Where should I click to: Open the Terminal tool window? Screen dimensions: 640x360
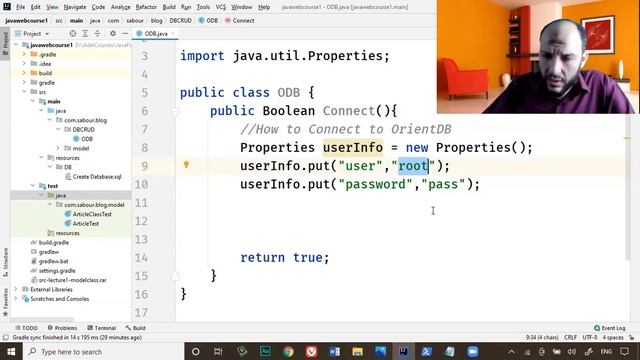pyautogui.click(x=102, y=328)
